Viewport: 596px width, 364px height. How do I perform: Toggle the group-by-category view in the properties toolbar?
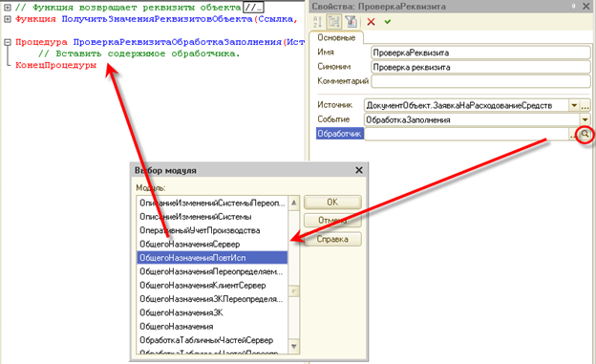click(333, 22)
